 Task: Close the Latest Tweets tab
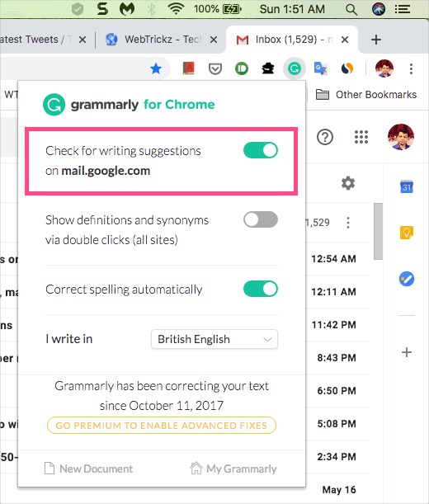point(82,40)
